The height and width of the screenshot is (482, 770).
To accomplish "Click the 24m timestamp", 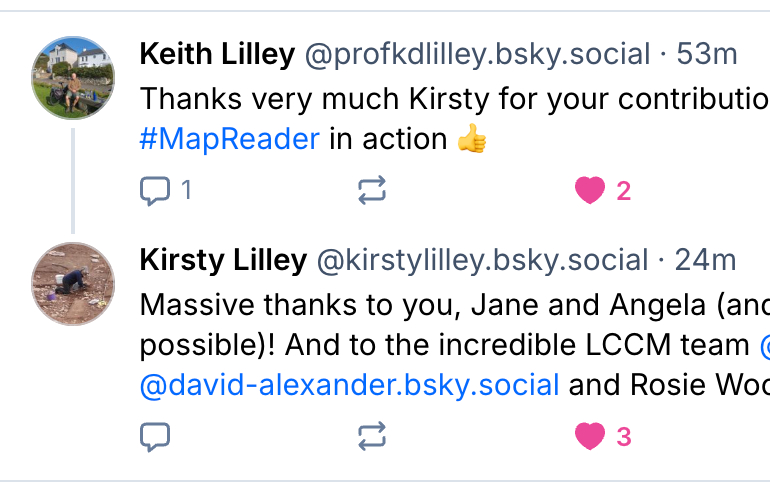I will point(705,261).
